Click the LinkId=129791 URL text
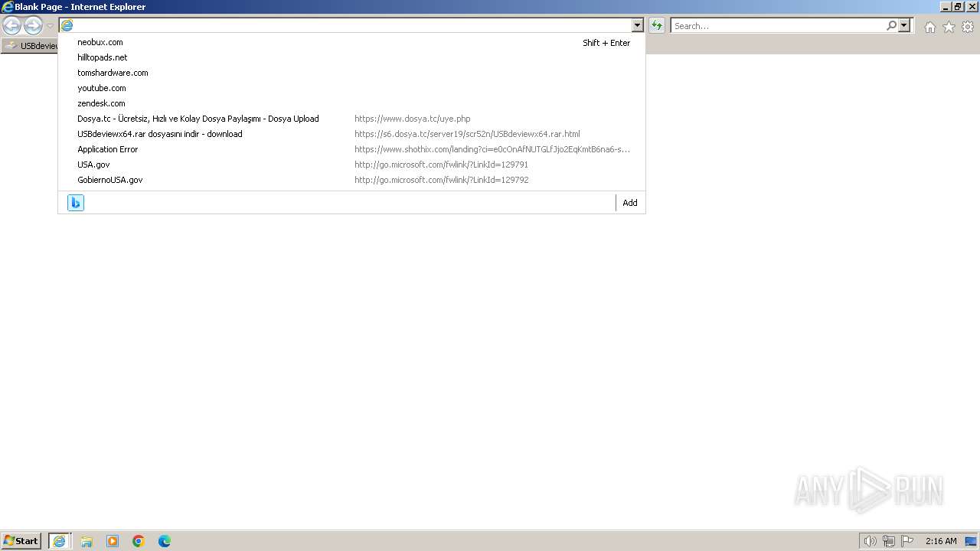 (x=442, y=165)
